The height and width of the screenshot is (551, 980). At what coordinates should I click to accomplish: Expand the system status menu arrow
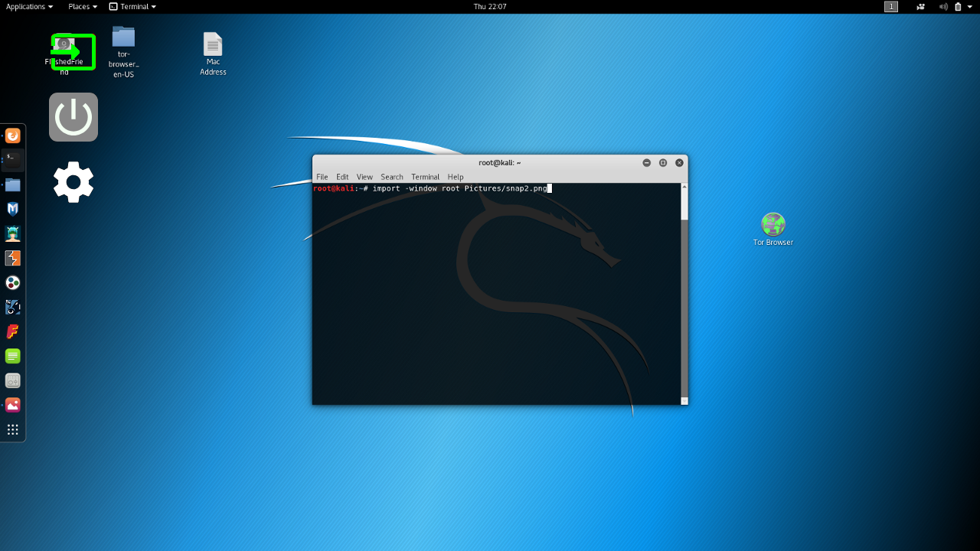(x=971, y=6)
